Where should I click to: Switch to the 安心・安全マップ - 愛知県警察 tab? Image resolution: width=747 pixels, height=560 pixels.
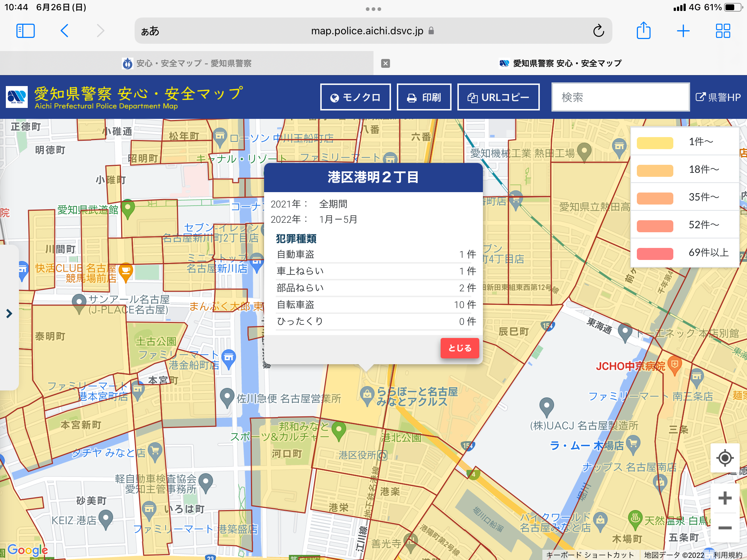click(187, 63)
